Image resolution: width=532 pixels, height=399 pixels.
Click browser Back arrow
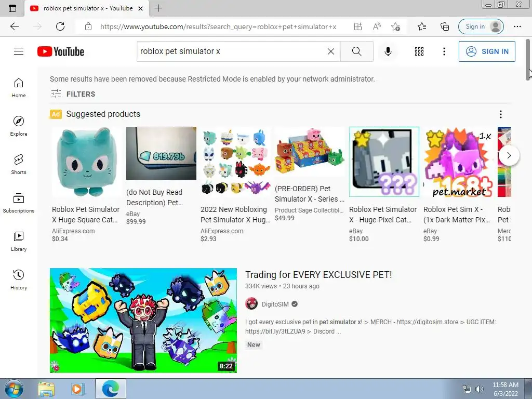pyautogui.click(x=14, y=26)
